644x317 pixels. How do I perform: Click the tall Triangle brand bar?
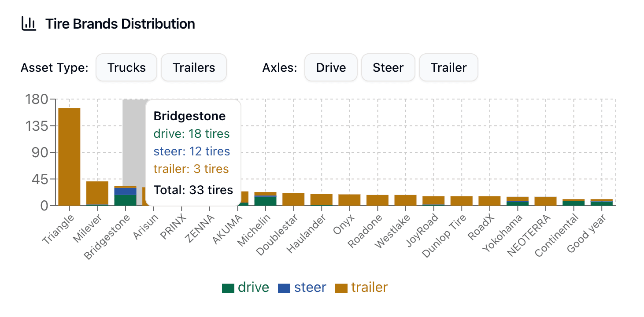coord(69,156)
